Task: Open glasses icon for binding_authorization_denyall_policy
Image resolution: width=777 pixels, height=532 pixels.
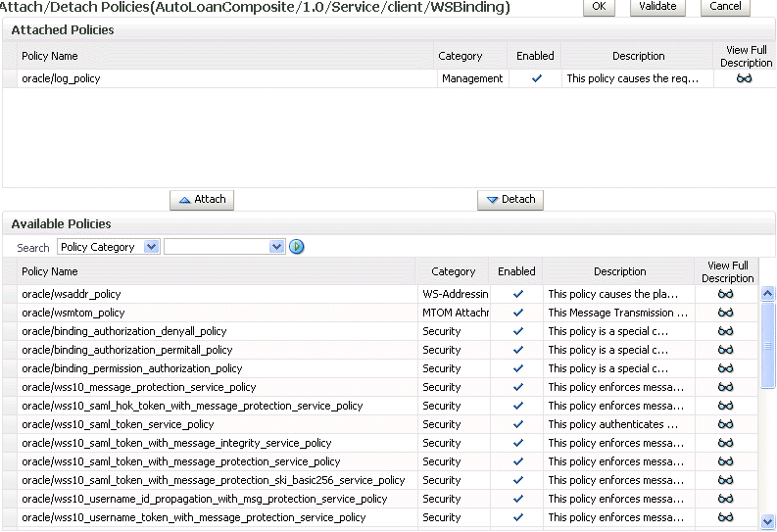Action: pos(725,331)
